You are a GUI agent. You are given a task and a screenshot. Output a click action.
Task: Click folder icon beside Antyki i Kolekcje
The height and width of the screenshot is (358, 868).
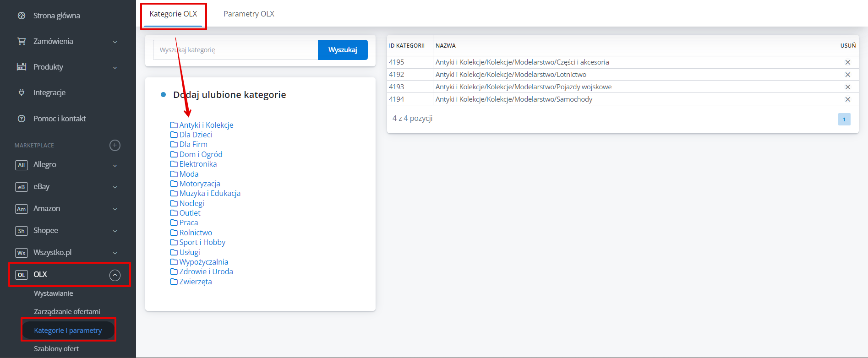[x=174, y=125]
